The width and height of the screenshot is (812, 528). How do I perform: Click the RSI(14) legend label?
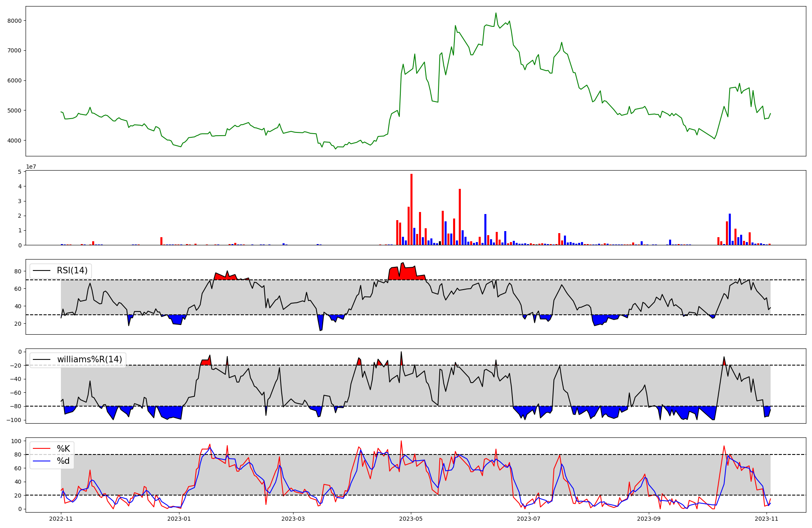(x=72, y=270)
